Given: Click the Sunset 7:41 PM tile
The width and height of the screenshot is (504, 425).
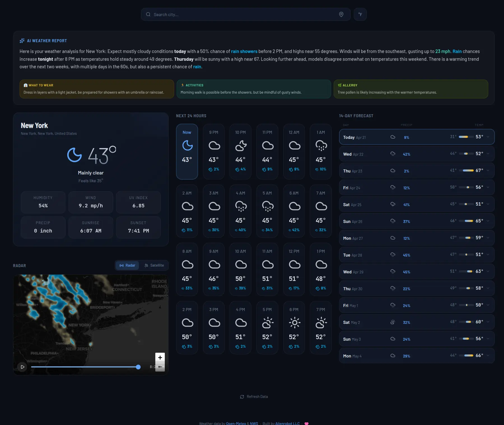Looking at the screenshot, I should [x=138, y=227].
